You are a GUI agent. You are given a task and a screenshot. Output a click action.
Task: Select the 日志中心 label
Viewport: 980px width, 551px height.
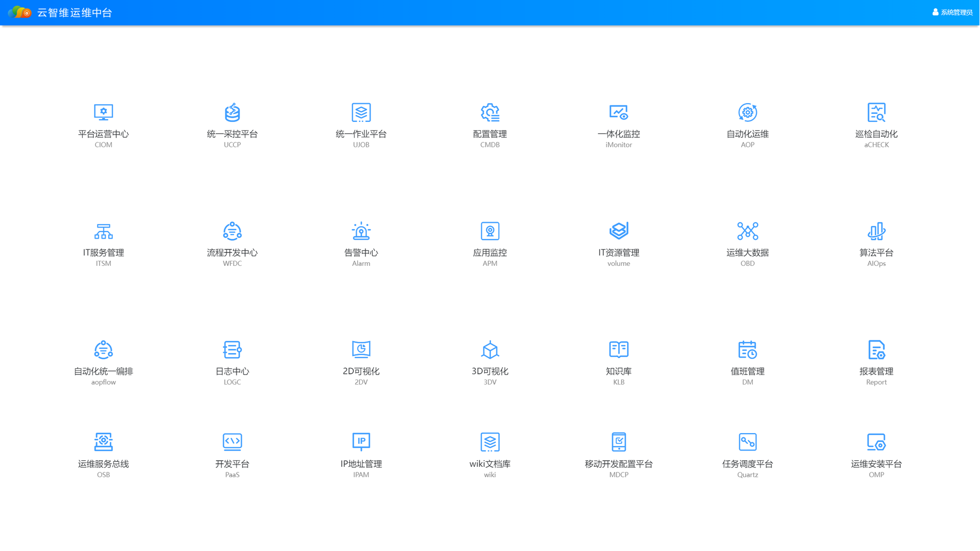(232, 371)
